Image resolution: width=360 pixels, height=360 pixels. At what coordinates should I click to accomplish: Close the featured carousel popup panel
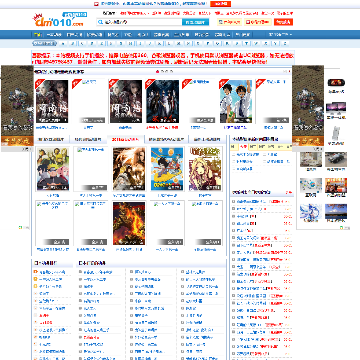pos(285,71)
